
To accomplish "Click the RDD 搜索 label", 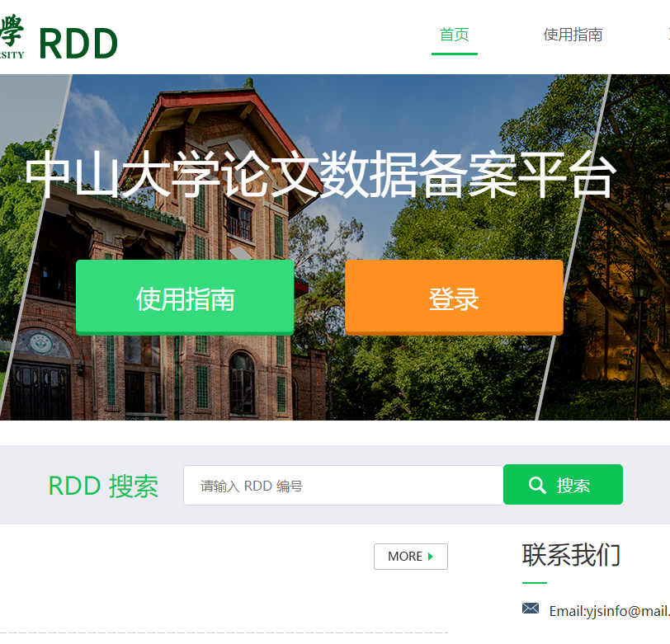I will click(103, 486).
